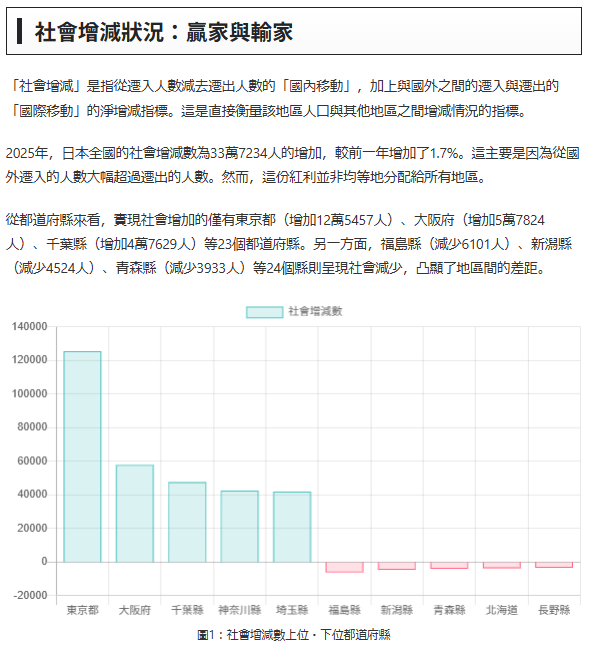Select the 東京都 bar in the chart
The image size is (597, 652).
[x=82, y=457]
